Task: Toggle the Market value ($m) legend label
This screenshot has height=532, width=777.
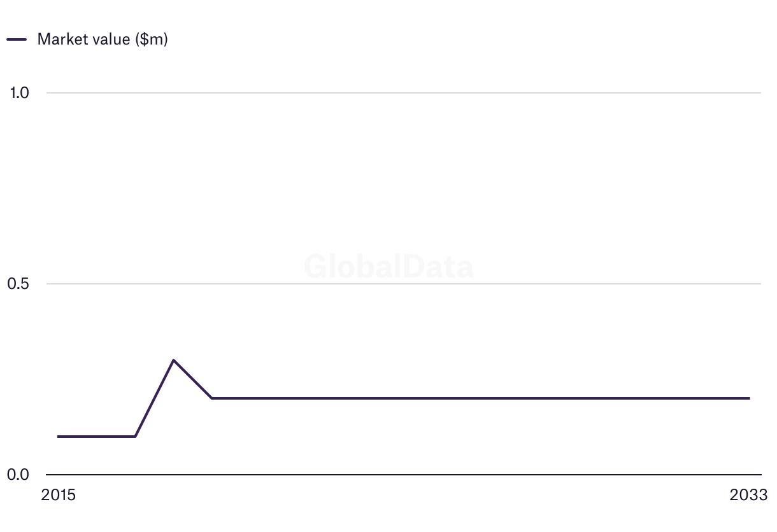Action: click(103, 39)
